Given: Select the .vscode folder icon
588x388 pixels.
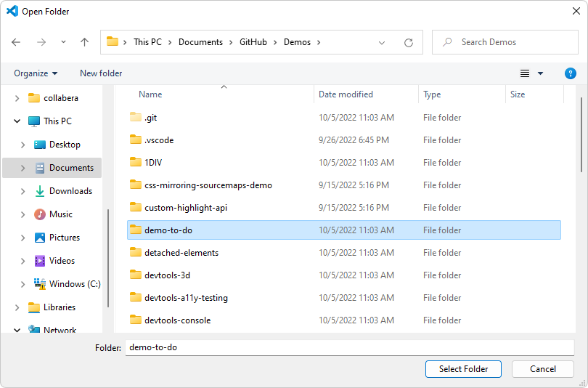Looking at the screenshot, I should [x=135, y=140].
